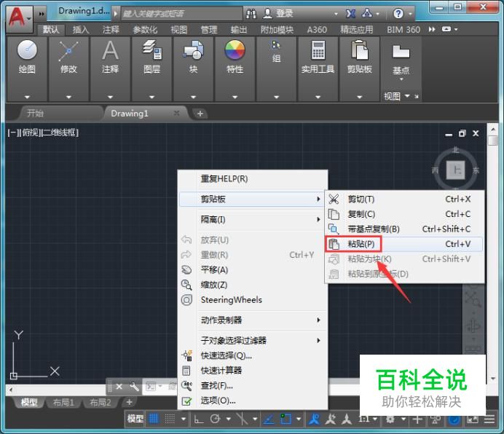Switch to the 开始 file tab

[x=61, y=113]
